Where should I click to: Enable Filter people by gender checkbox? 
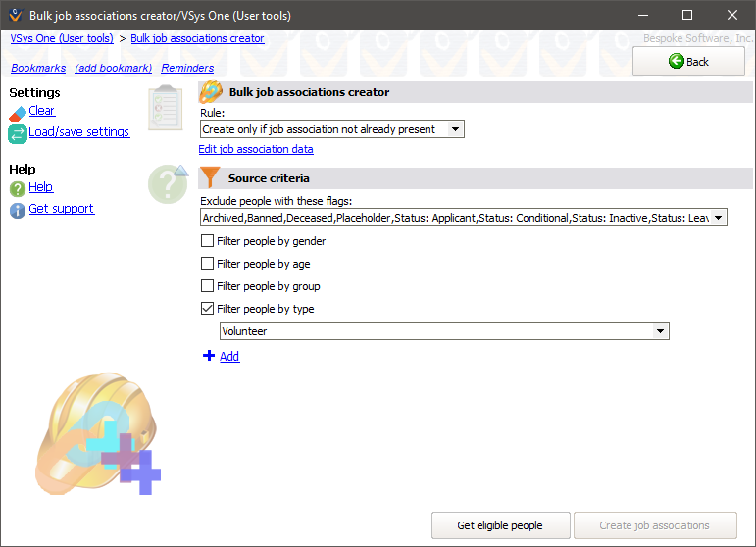[207, 241]
